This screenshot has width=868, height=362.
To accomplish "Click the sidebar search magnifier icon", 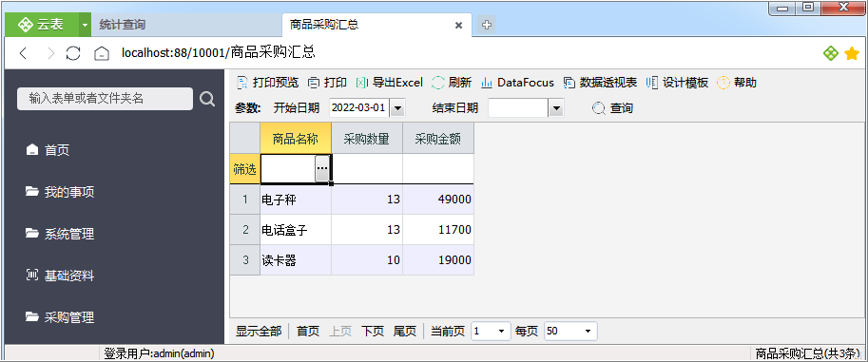I will tap(207, 99).
